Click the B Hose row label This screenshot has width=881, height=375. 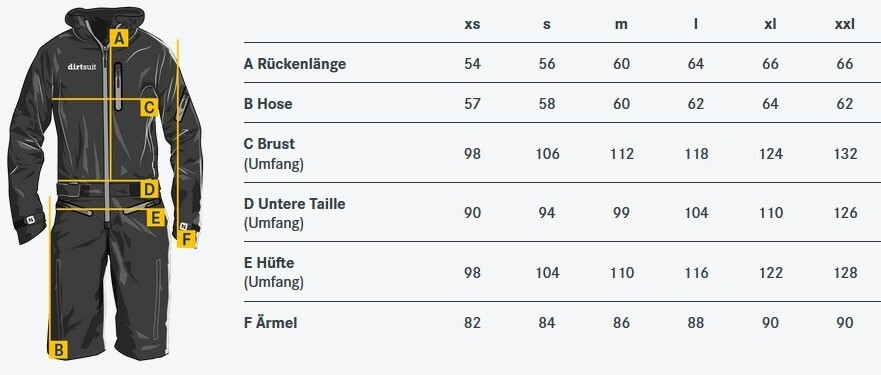coord(268,104)
